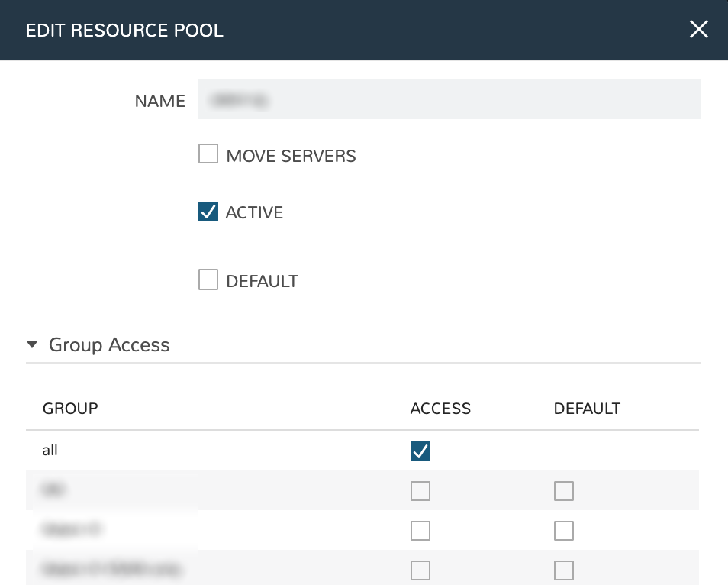Select the second group's name cell
Screen dimensions: 728x585
click(53, 490)
